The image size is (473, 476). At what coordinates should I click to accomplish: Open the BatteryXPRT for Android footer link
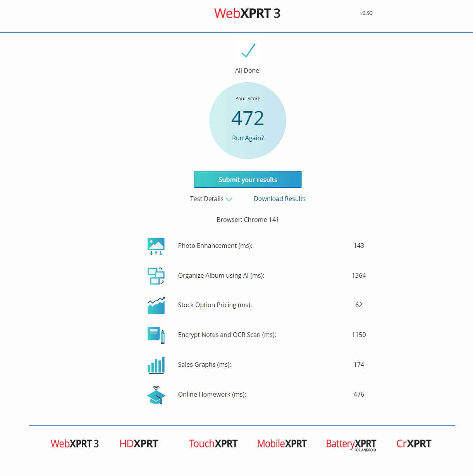coord(351,445)
